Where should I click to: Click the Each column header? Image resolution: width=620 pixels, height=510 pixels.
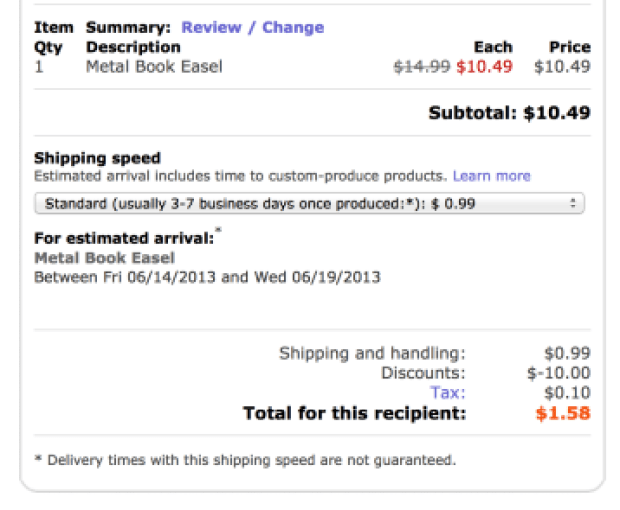493,47
